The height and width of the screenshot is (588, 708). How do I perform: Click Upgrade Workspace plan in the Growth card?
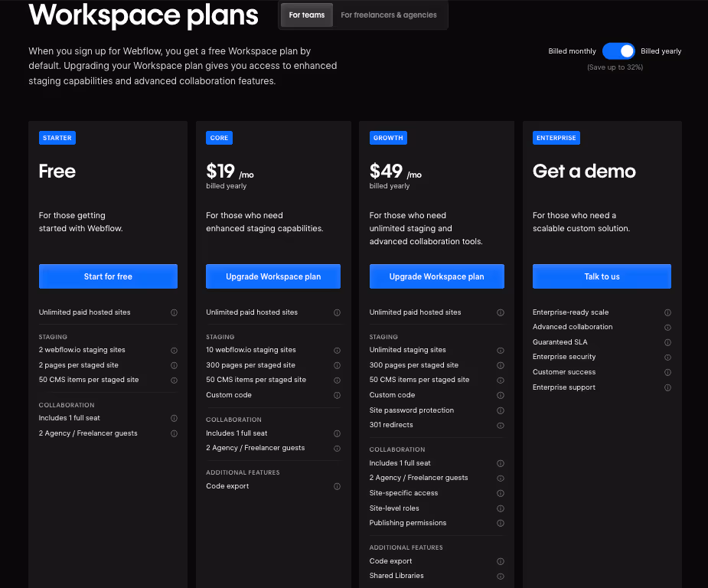point(436,276)
